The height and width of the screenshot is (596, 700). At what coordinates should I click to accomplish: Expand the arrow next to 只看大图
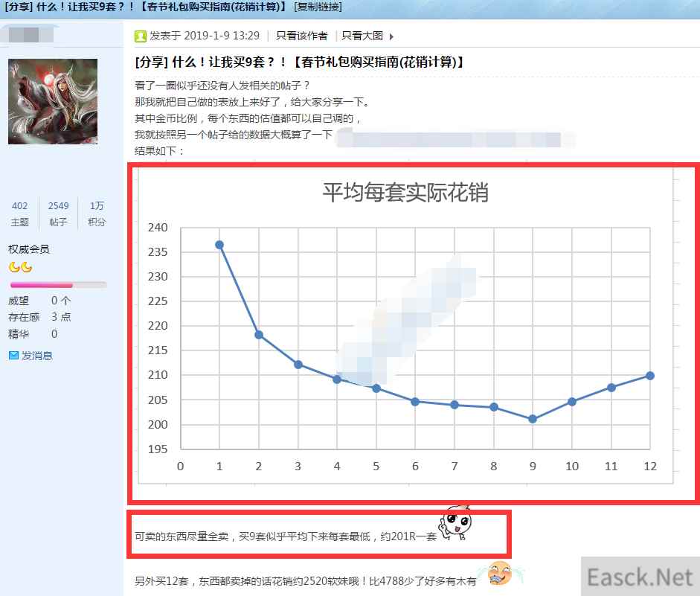[392, 36]
